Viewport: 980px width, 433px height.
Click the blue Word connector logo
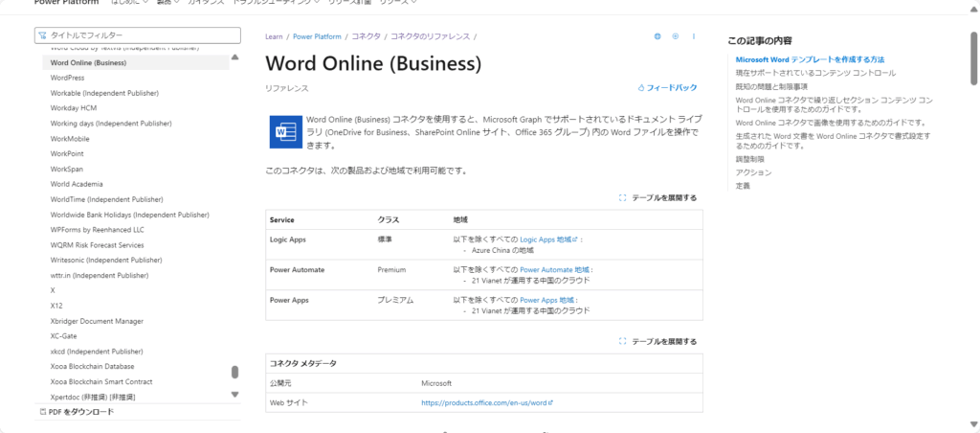284,131
